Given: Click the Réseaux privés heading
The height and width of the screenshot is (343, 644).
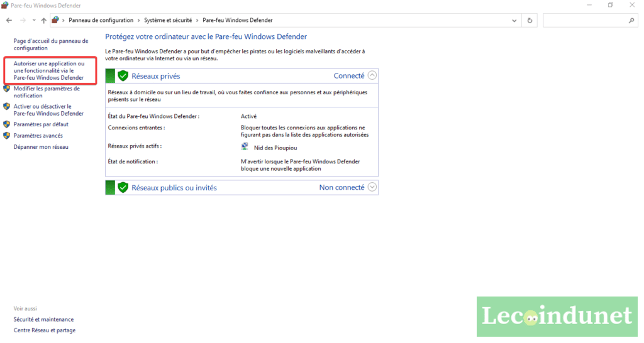Looking at the screenshot, I should (x=156, y=76).
